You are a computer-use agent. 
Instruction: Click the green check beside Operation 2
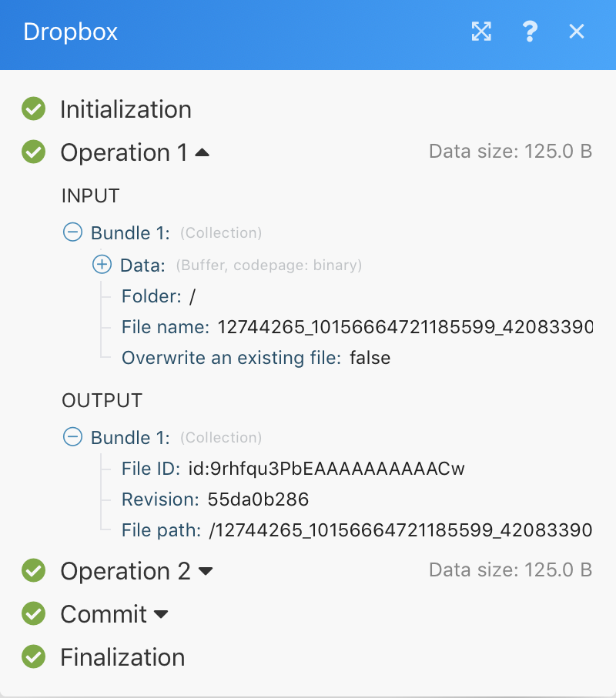click(x=33, y=570)
